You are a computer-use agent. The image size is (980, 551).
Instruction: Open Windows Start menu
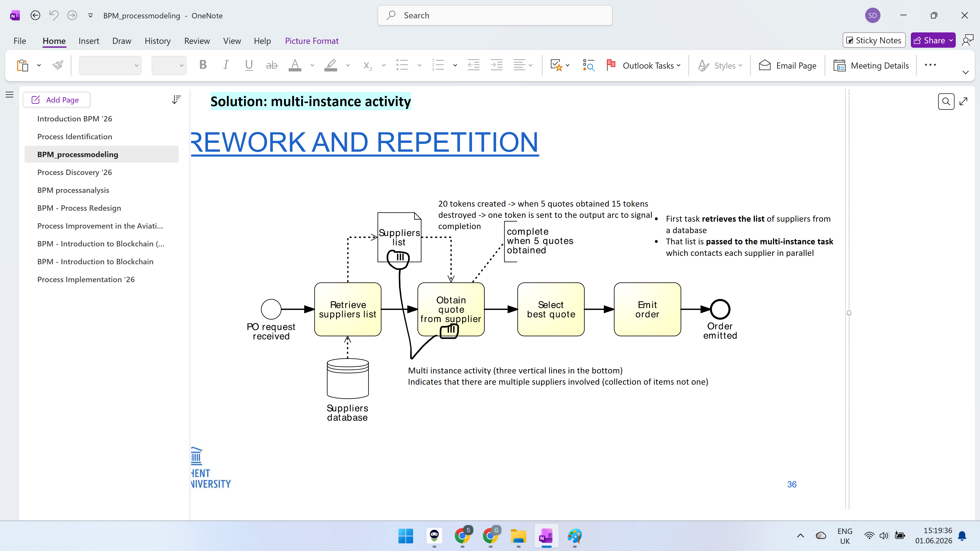406,536
